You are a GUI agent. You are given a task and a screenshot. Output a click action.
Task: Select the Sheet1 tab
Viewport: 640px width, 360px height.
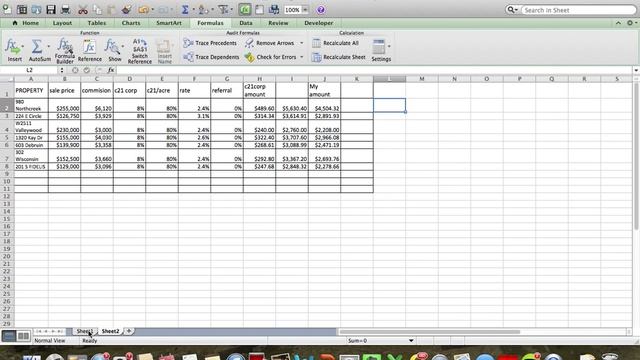click(x=85, y=331)
